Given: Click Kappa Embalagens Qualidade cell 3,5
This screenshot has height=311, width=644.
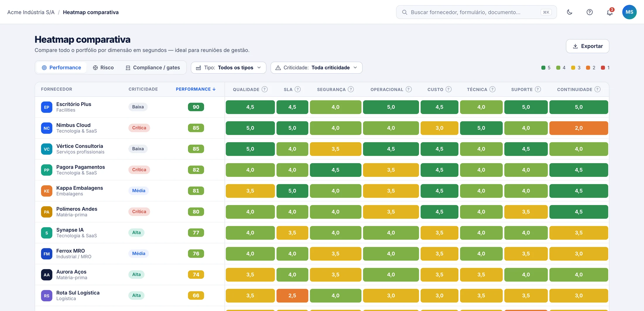Looking at the screenshot, I should (x=250, y=191).
